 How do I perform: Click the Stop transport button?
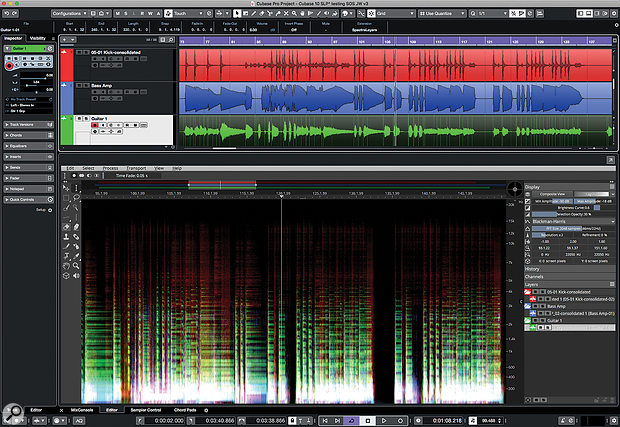click(368, 421)
